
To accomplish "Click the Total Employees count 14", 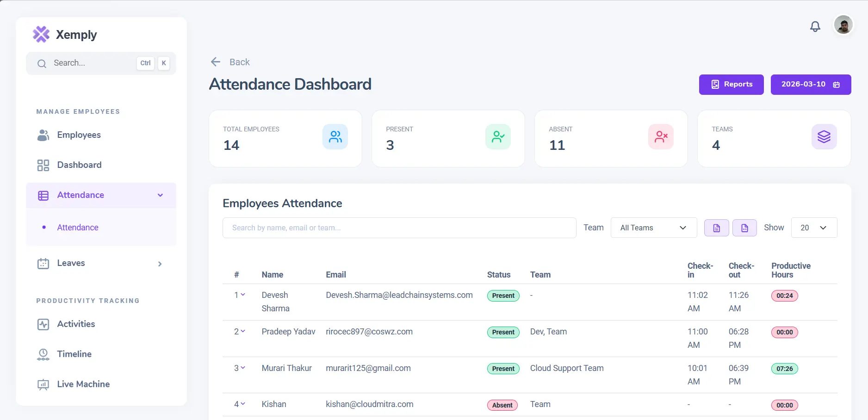I will (231, 145).
